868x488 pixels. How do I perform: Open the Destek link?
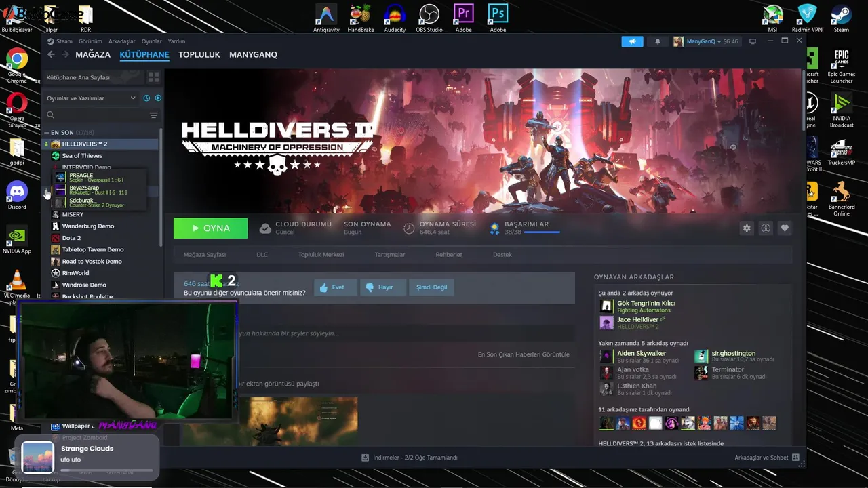click(x=502, y=255)
